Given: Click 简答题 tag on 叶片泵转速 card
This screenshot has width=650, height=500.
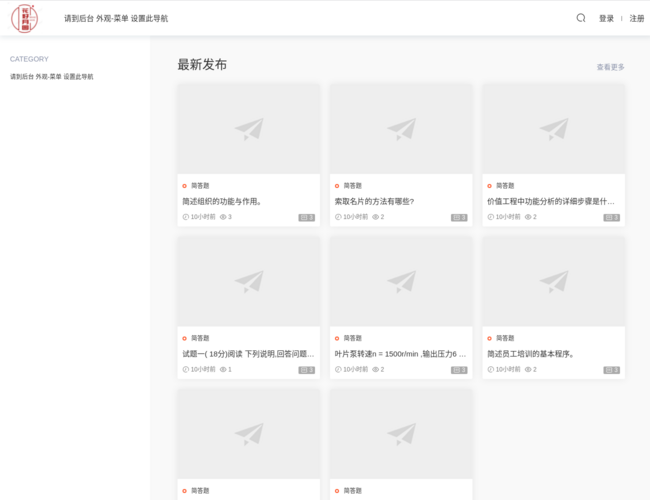Looking at the screenshot, I should (352, 338).
